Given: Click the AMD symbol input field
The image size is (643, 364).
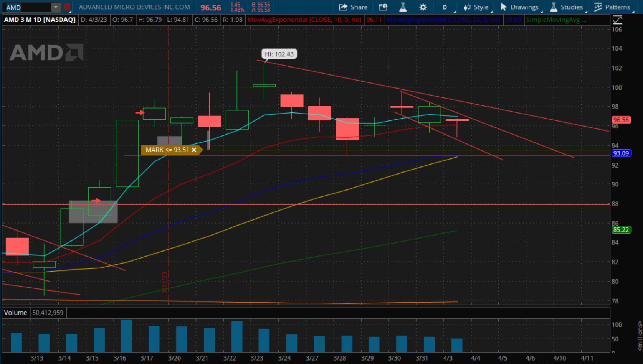Looking at the screenshot, I should click(x=27, y=7).
